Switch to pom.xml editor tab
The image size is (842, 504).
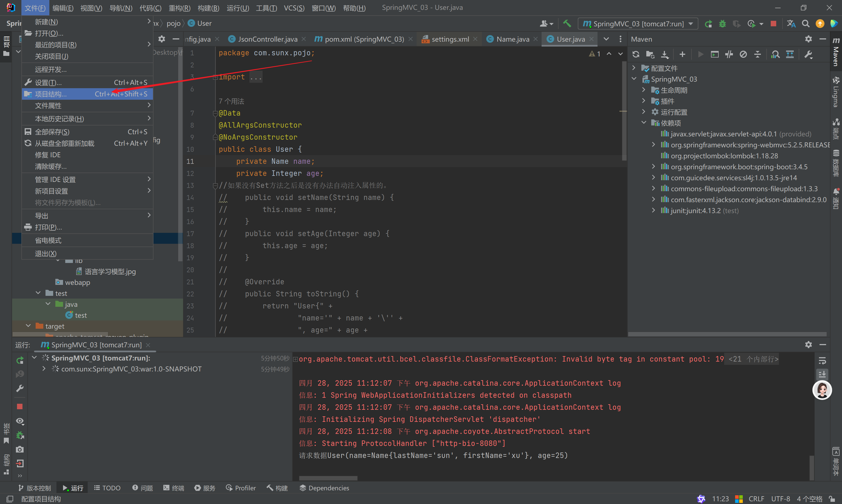pos(363,39)
